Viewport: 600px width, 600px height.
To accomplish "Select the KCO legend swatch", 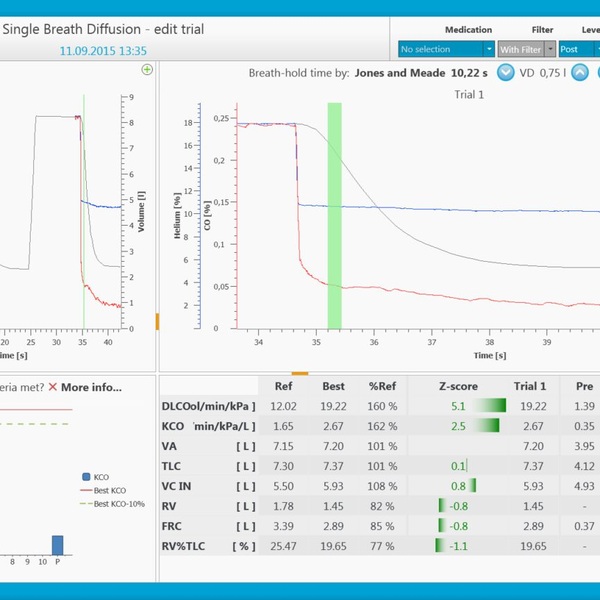I will pos(86,477).
